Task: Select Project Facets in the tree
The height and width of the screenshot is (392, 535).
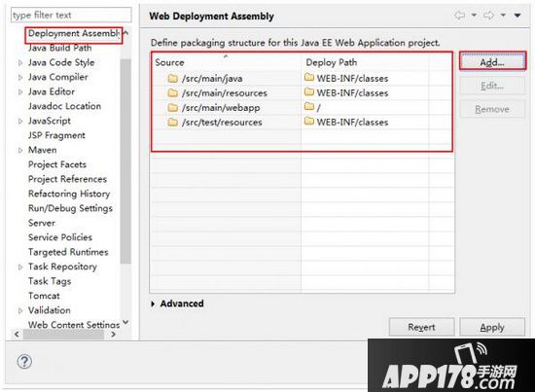Action: (57, 164)
